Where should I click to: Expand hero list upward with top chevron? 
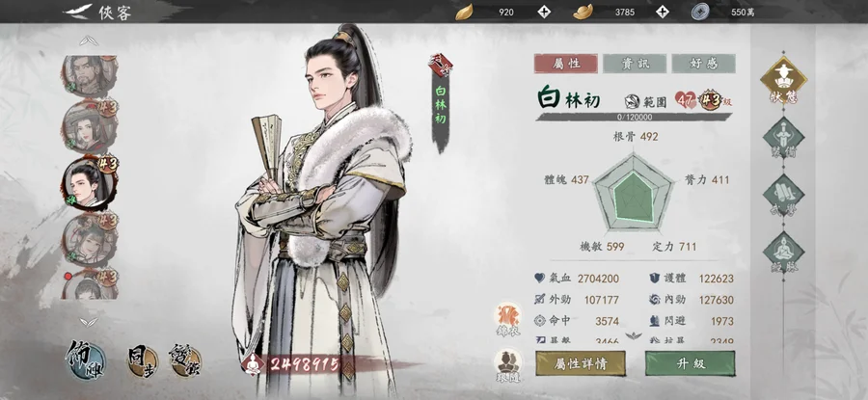point(89,40)
